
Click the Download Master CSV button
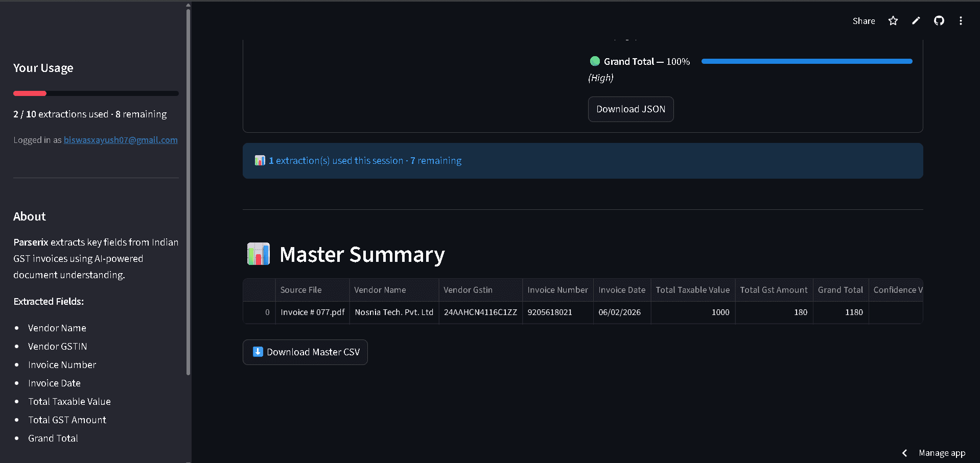point(305,352)
